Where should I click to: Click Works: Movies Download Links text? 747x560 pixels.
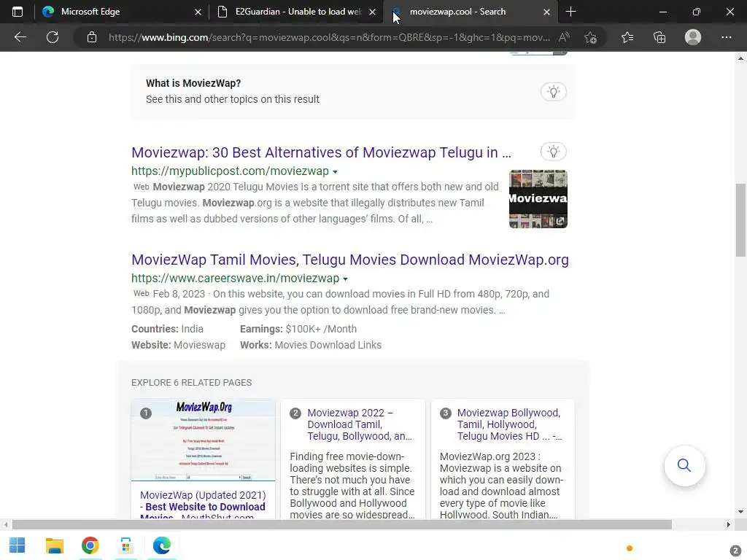click(x=311, y=345)
